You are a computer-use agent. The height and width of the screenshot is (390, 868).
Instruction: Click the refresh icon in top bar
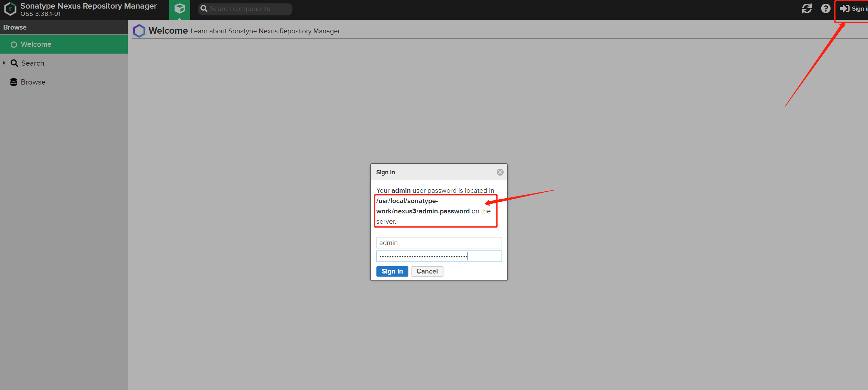pos(806,9)
